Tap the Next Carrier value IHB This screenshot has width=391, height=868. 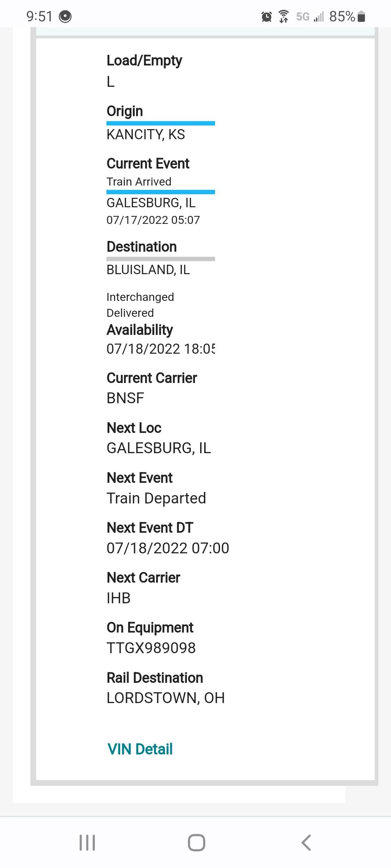(118, 598)
